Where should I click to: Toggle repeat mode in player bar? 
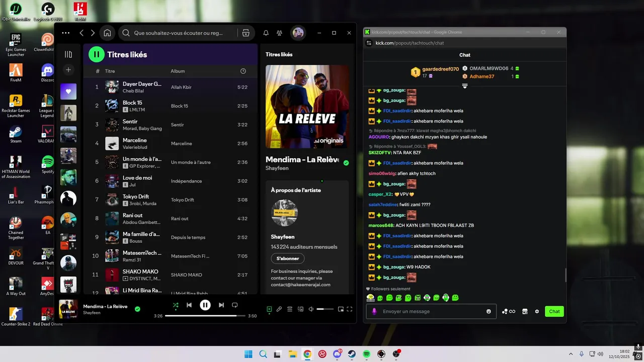click(234, 305)
